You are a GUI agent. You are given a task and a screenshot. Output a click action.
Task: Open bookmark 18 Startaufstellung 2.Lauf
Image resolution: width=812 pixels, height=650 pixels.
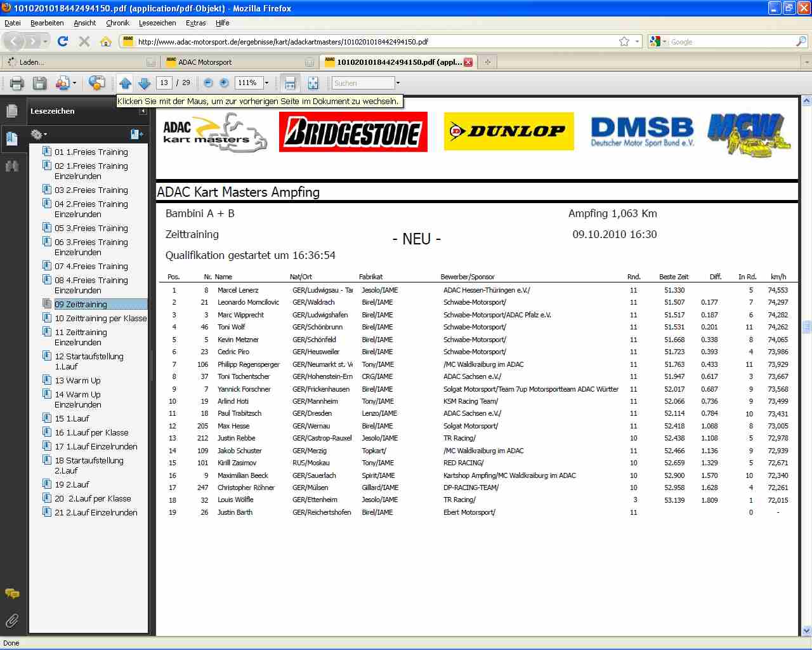89,466
